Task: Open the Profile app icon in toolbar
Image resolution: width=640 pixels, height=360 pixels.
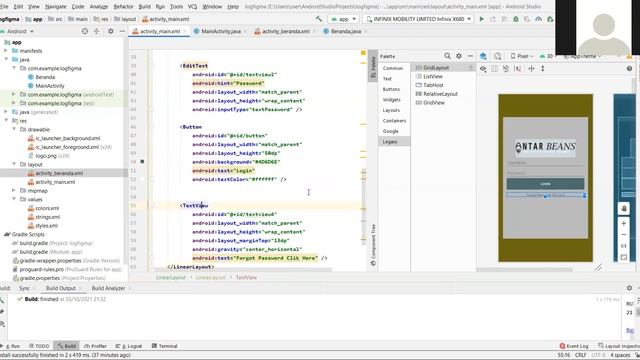Action: point(538,19)
